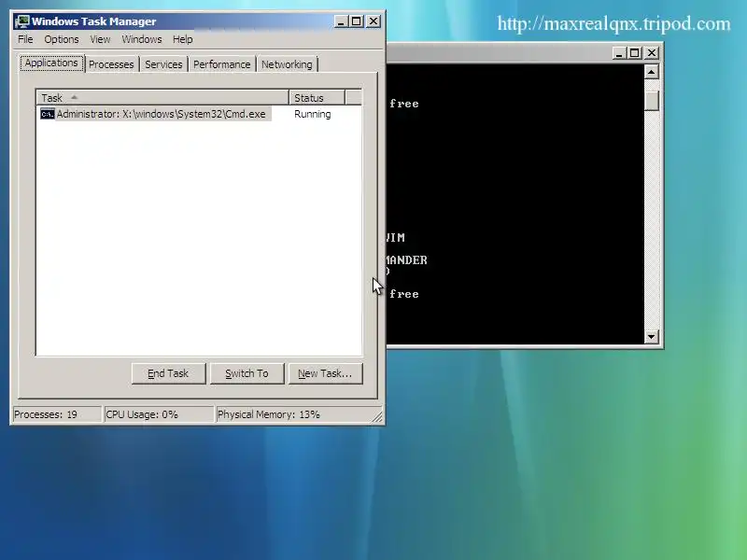Image resolution: width=747 pixels, height=560 pixels.
Task: Open the File menu
Action: click(x=25, y=39)
